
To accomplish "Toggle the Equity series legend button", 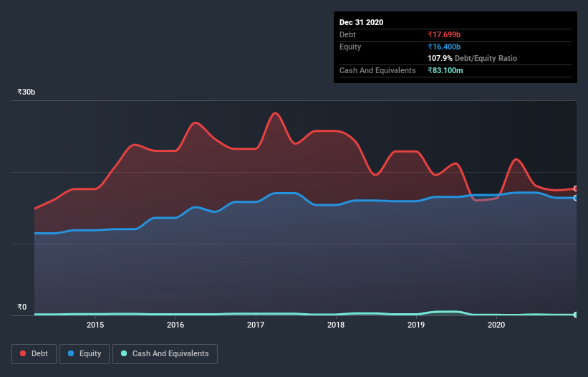I will (x=85, y=354).
